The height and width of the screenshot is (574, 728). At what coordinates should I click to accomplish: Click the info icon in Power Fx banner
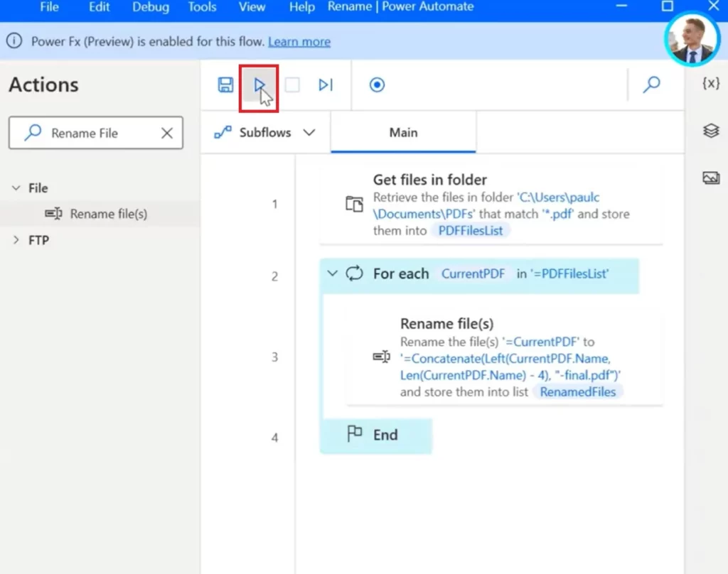tap(14, 40)
